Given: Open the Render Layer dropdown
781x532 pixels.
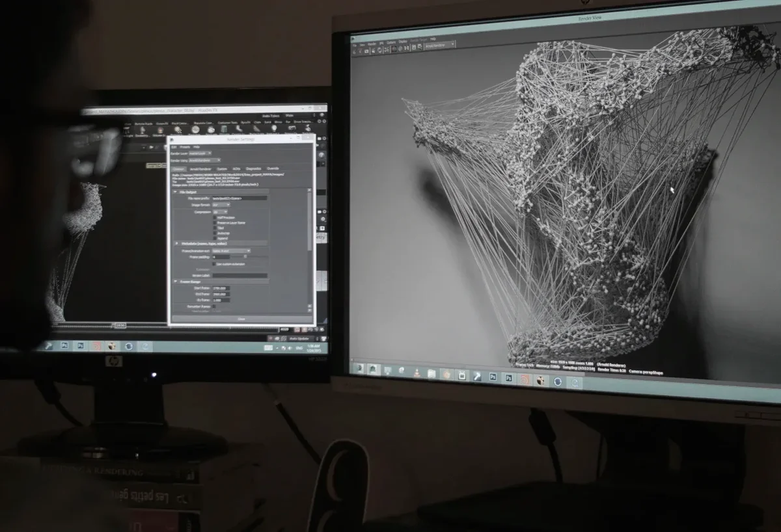Looking at the screenshot, I should [200, 153].
